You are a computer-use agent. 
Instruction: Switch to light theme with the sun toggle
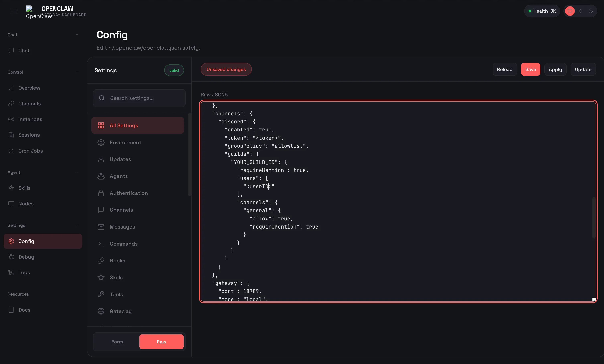point(580,11)
